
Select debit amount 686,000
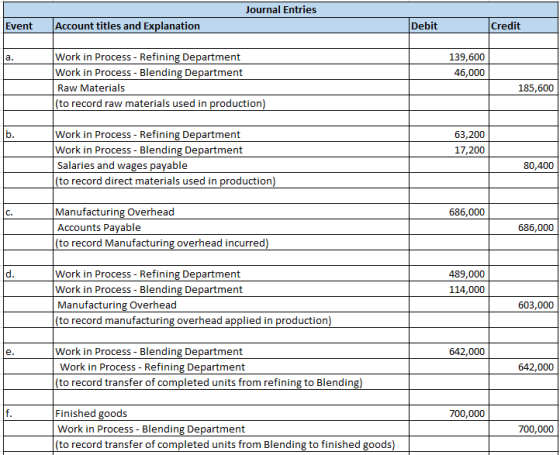click(x=449, y=212)
